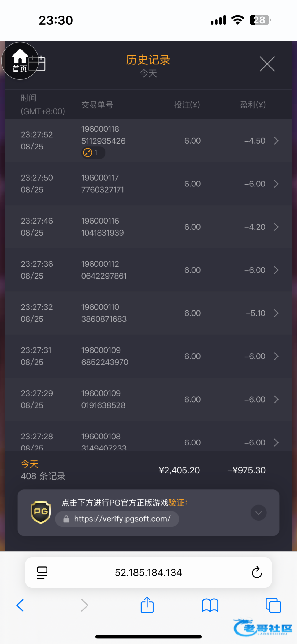Tap the 首页 home icon
297x644 pixels.
coord(20,61)
